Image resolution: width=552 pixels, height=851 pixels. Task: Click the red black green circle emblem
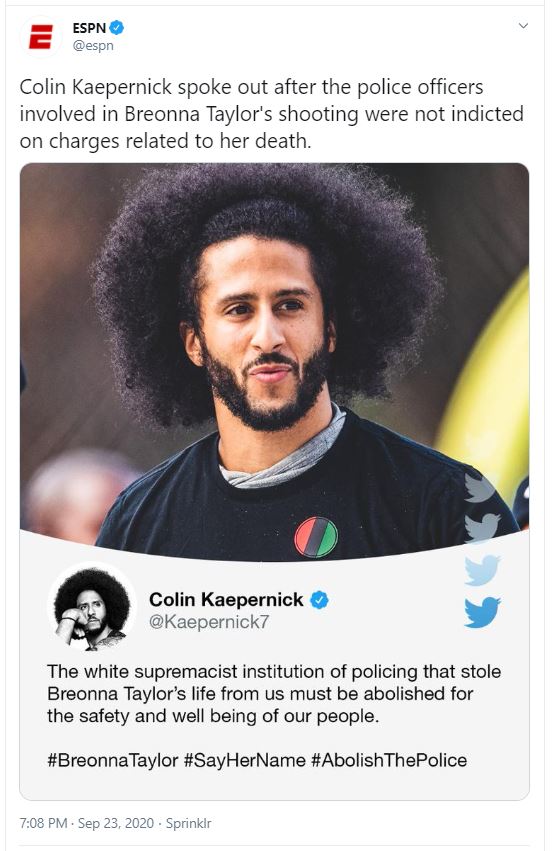tap(316, 537)
